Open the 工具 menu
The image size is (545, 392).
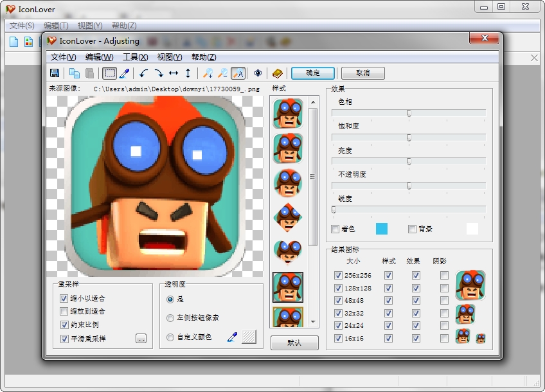click(134, 57)
